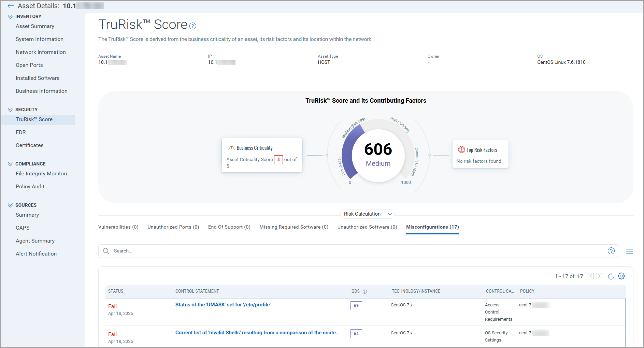
Task: Expand the Risk Calculation dropdown
Action: (x=368, y=214)
